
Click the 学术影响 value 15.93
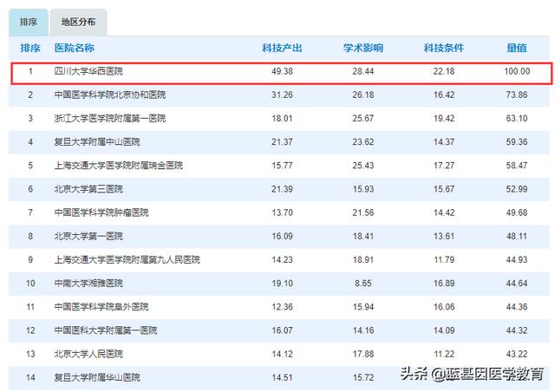pyautogui.click(x=363, y=189)
